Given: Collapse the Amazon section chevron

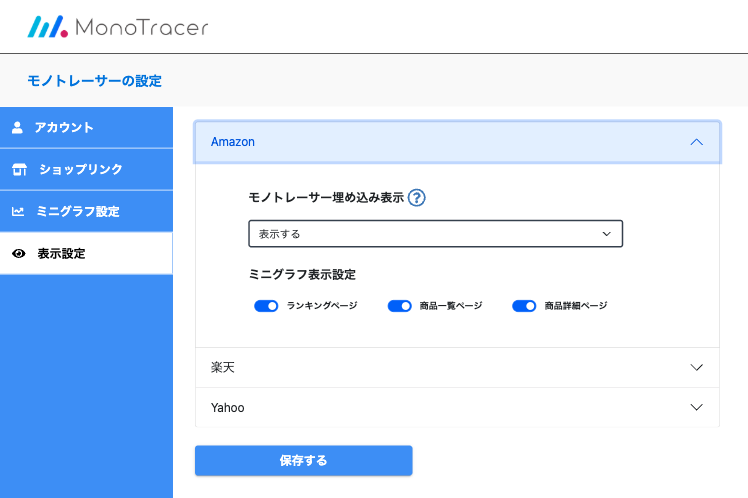Looking at the screenshot, I should [697, 142].
